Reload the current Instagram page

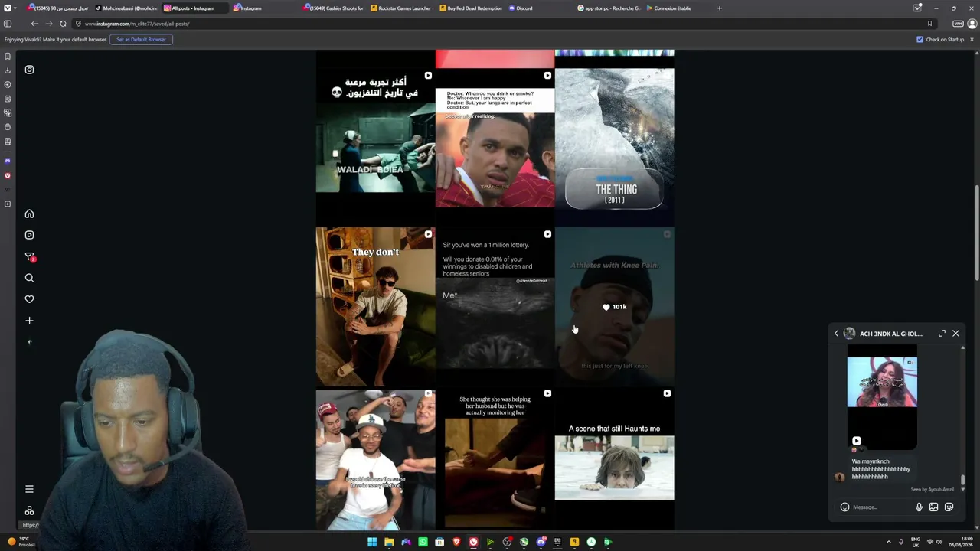point(63,24)
